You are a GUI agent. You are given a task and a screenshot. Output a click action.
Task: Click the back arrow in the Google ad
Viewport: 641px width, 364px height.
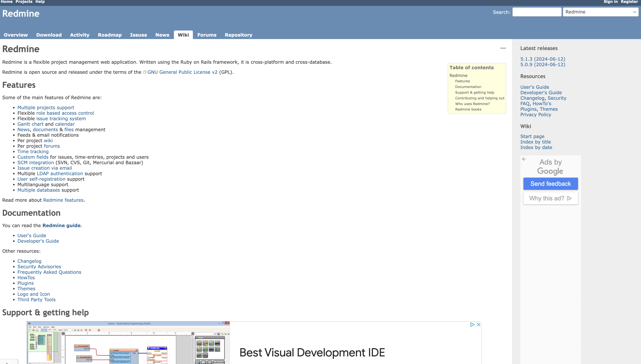(x=524, y=159)
